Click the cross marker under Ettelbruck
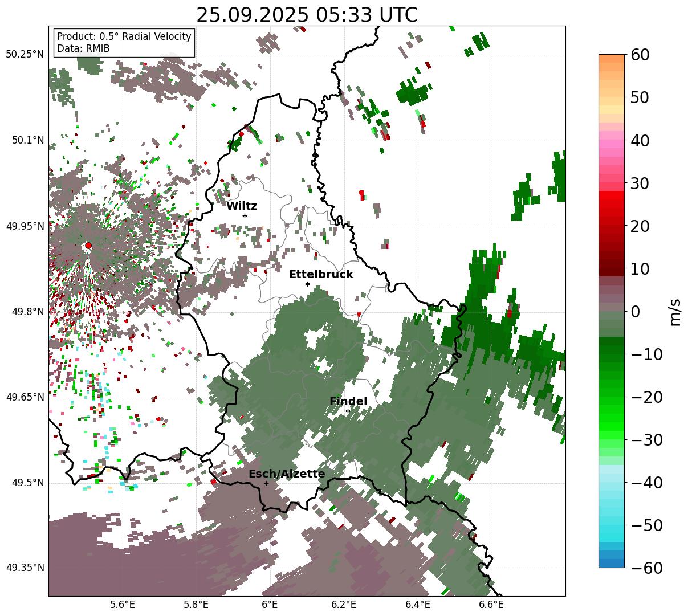Screen dimensions: 688x616 click(307, 284)
